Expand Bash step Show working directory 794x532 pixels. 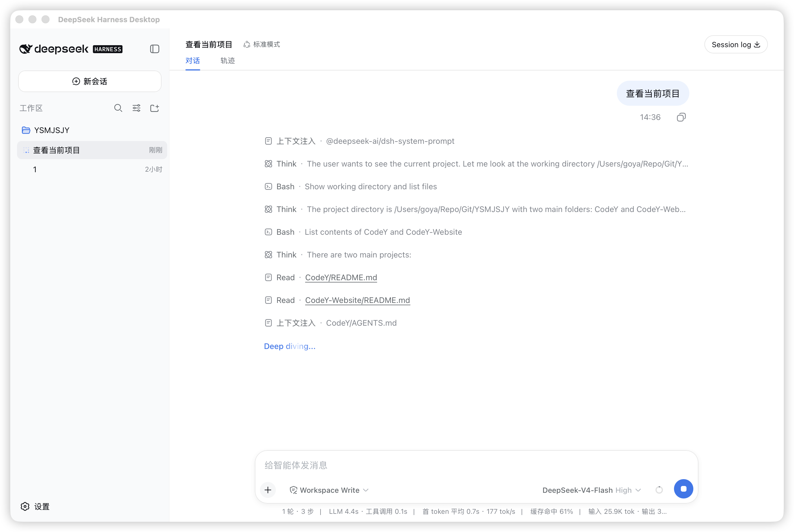point(350,187)
